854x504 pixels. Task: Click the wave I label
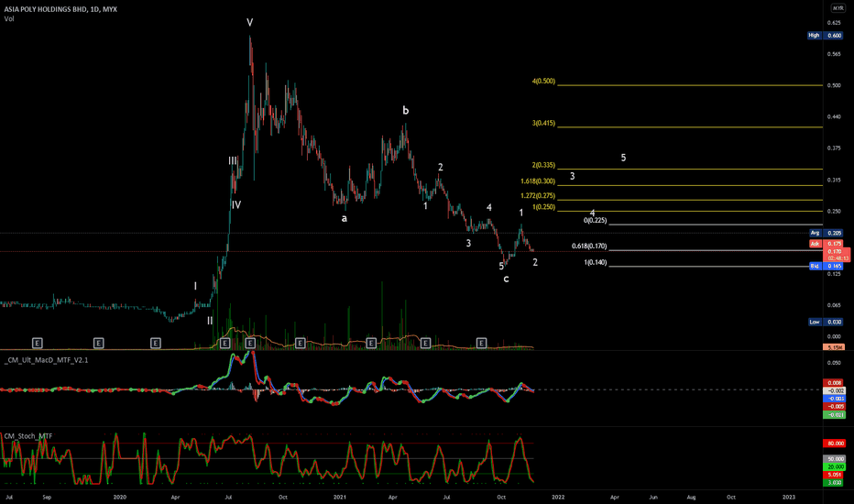pos(195,286)
